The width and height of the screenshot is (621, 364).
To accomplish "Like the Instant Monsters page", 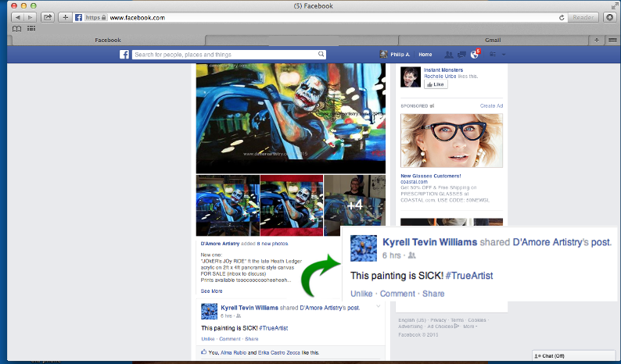I will 436,84.
